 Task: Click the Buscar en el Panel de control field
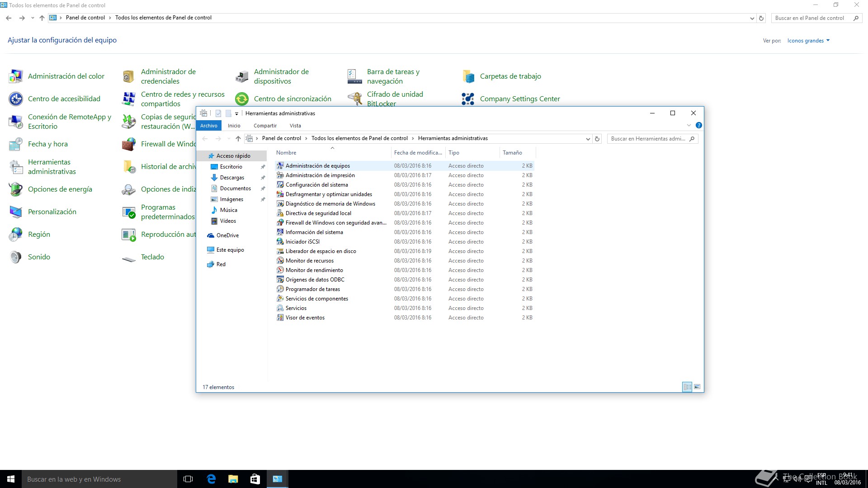point(816,18)
